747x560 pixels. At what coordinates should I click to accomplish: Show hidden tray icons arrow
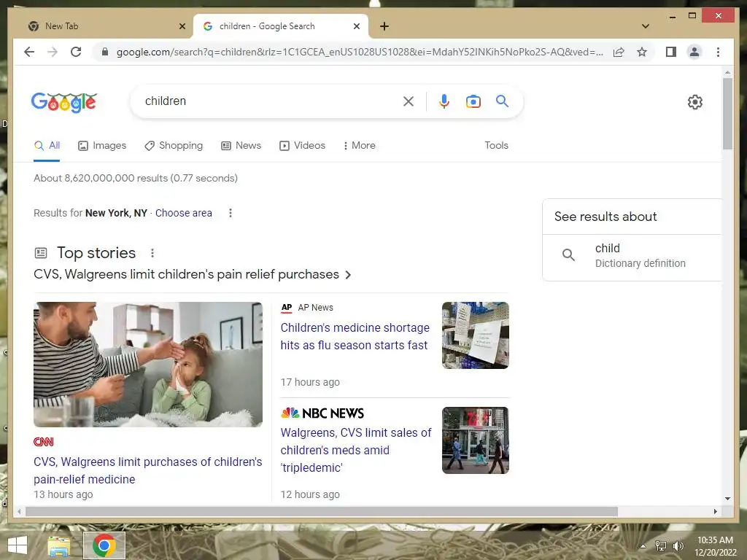(643, 546)
